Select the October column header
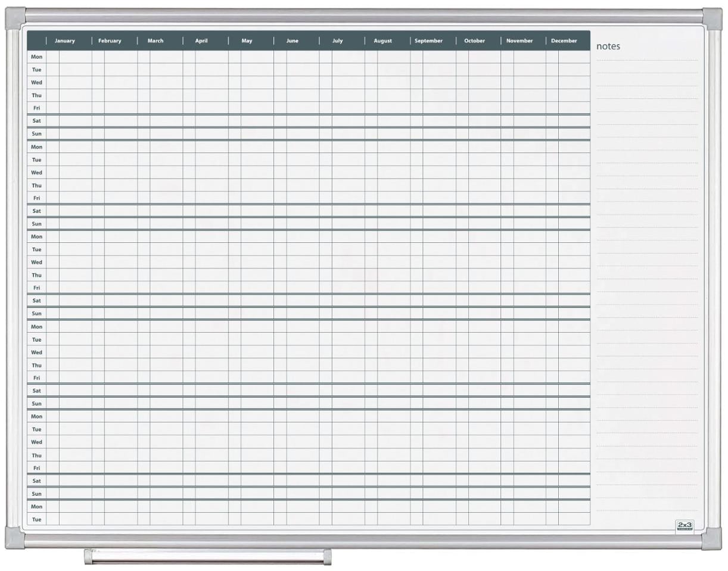The height and width of the screenshot is (571, 728). click(475, 41)
